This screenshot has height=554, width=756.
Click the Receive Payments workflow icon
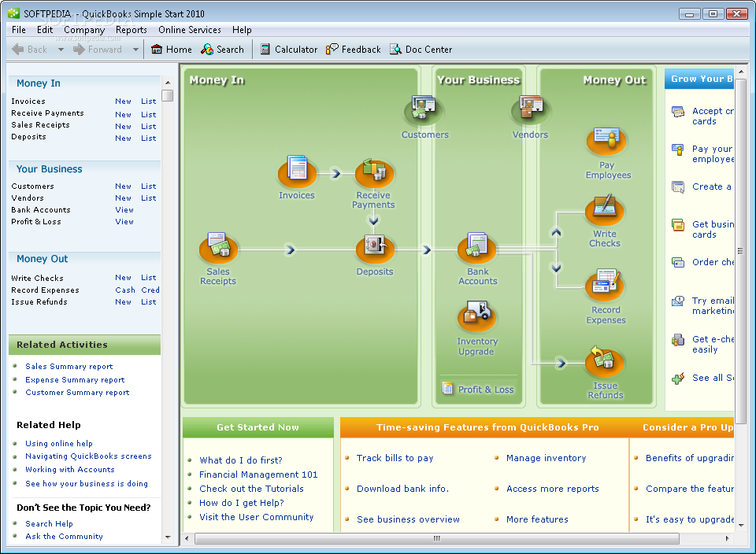click(x=374, y=172)
